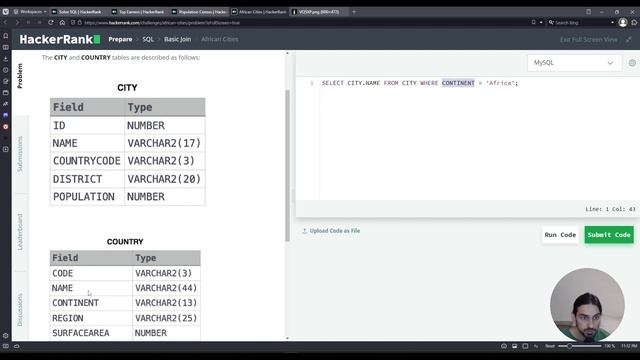The width and height of the screenshot is (640, 360).
Task: Select the Submissions side tab
Action: [20, 154]
